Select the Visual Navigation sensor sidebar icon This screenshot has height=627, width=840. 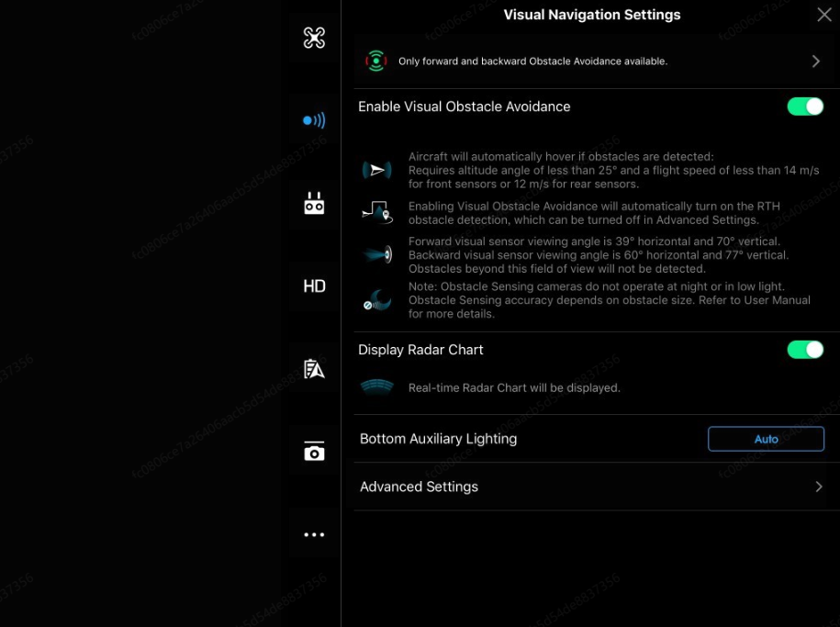point(314,119)
